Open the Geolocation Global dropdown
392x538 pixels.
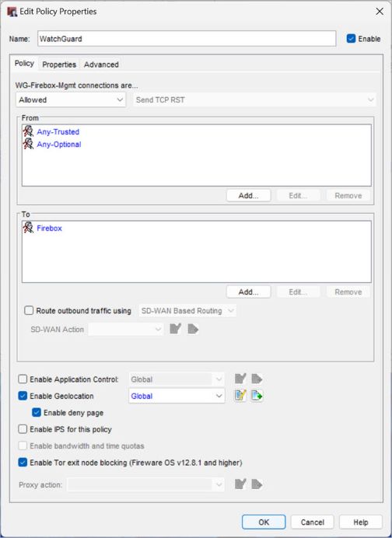pos(177,396)
